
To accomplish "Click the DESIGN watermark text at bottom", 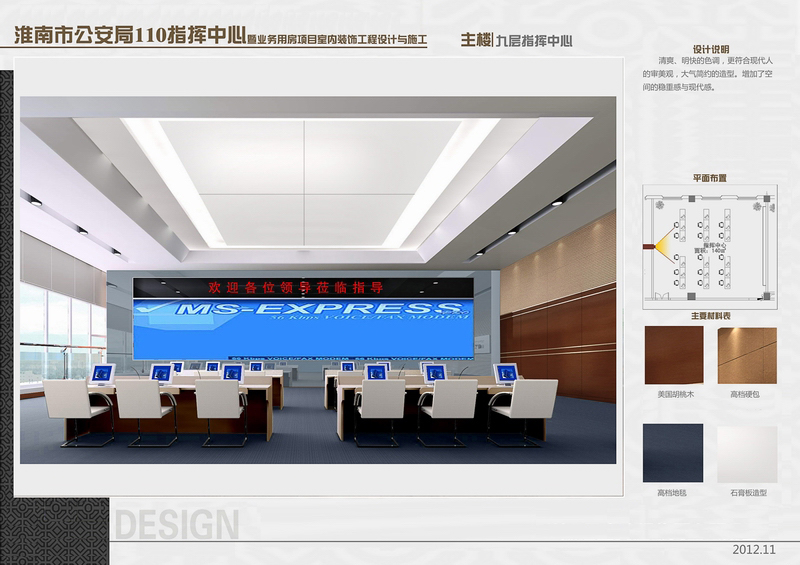I will point(176,524).
